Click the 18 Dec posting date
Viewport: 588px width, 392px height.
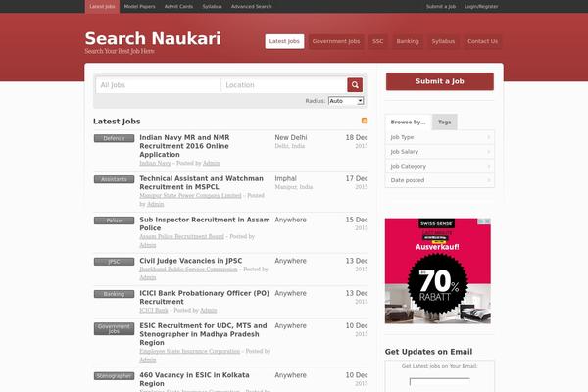coord(357,137)
